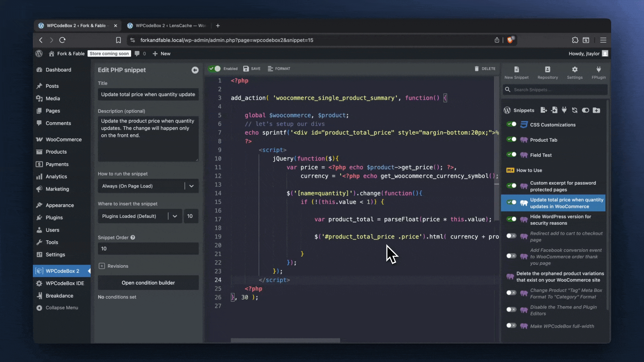Open the browser hamburger menu
The image size is (644, 362).
point(603,40)
